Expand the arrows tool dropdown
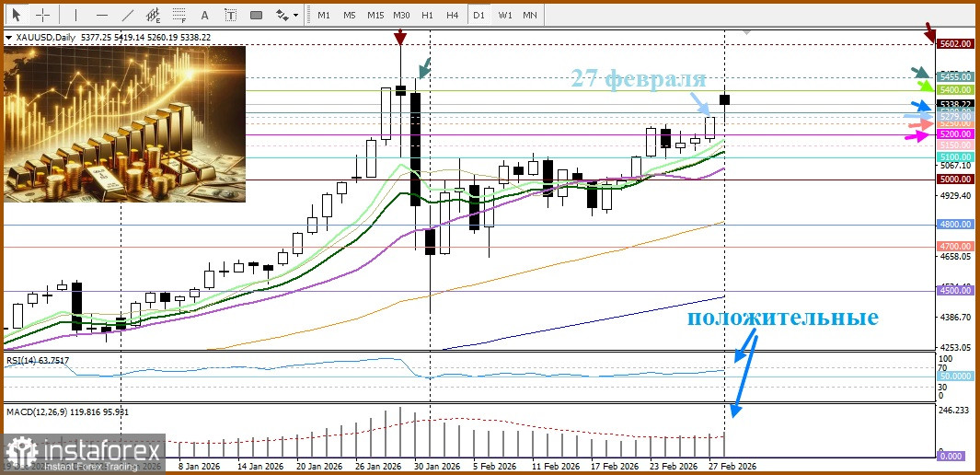Screen dimensions: 980x475 pos(295,15)
